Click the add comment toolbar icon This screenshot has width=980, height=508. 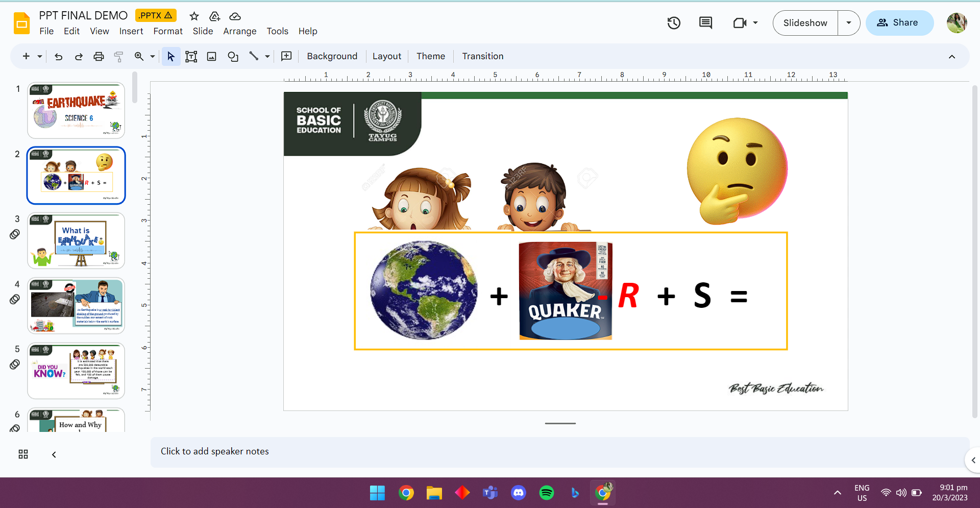click(286, 56)
